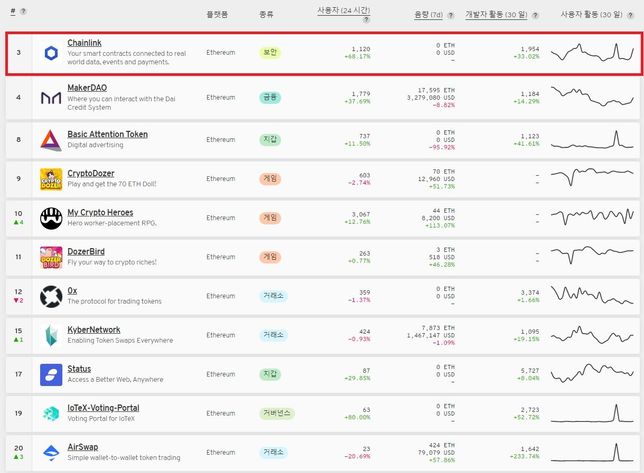Screen dimensions: 644x473
Task: Sort by the 용량 (7d) column header
Action: pyautogui.click(x=426, y=16)
